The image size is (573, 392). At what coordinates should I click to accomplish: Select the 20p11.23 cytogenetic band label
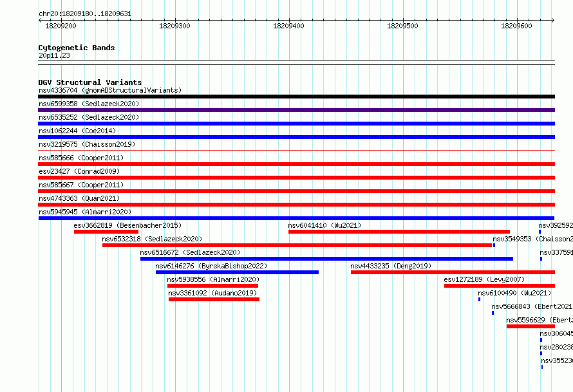pyautogui.click(x=54, y=55)
